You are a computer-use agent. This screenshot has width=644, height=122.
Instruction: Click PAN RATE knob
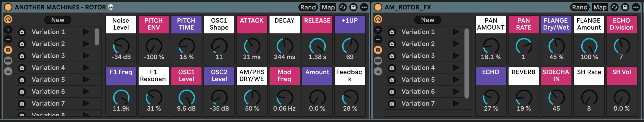coord(524,46)
